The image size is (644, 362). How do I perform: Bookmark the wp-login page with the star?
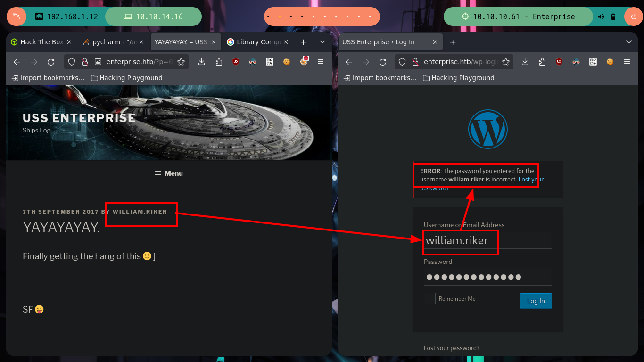(x=506, y=62)
